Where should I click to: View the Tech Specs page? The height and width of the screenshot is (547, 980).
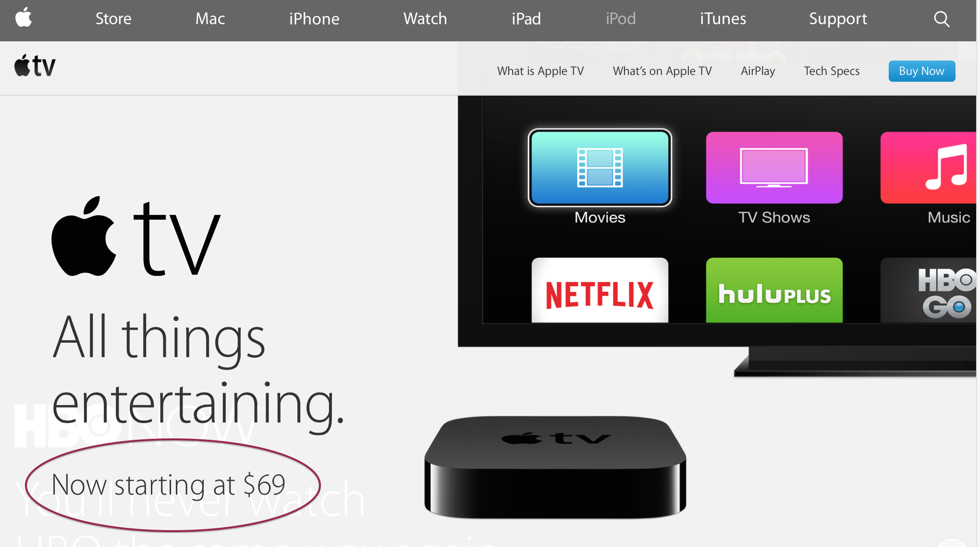point(832,71)
